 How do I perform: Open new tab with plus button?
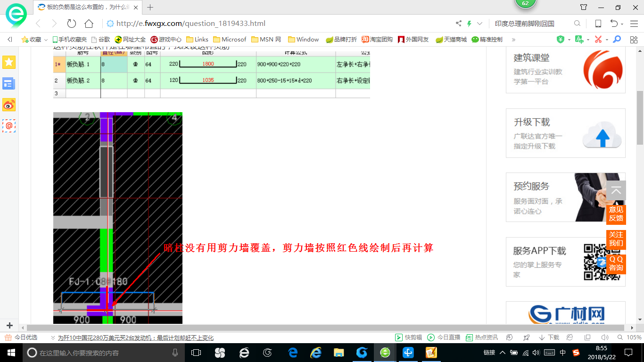150,7
